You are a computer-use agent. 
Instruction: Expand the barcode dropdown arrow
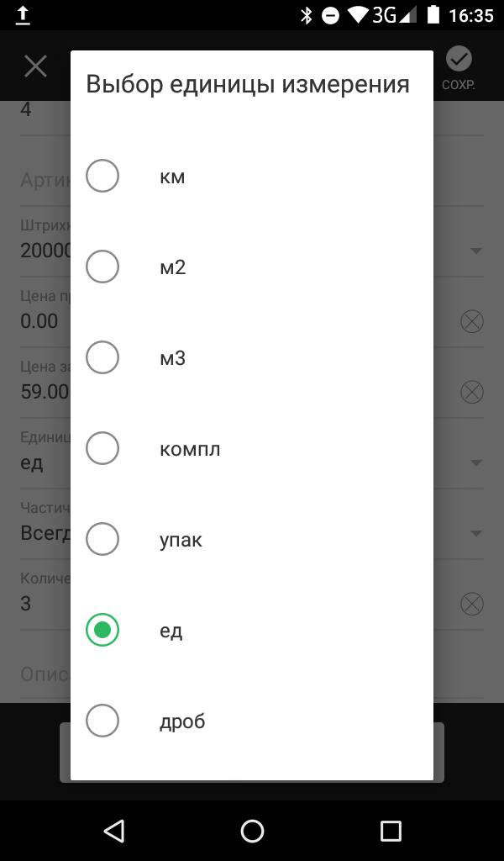(476, 251)
